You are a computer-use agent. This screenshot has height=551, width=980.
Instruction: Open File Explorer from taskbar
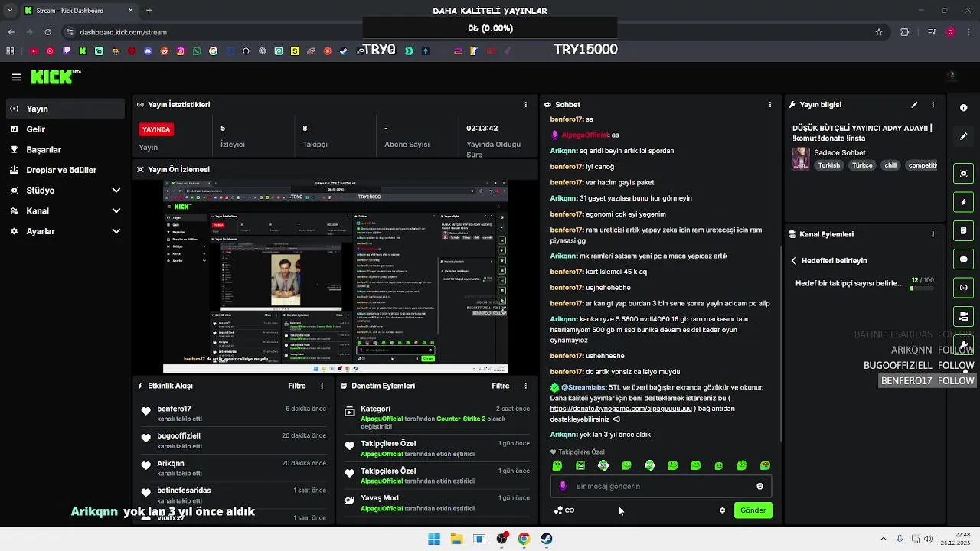point(456,539)
